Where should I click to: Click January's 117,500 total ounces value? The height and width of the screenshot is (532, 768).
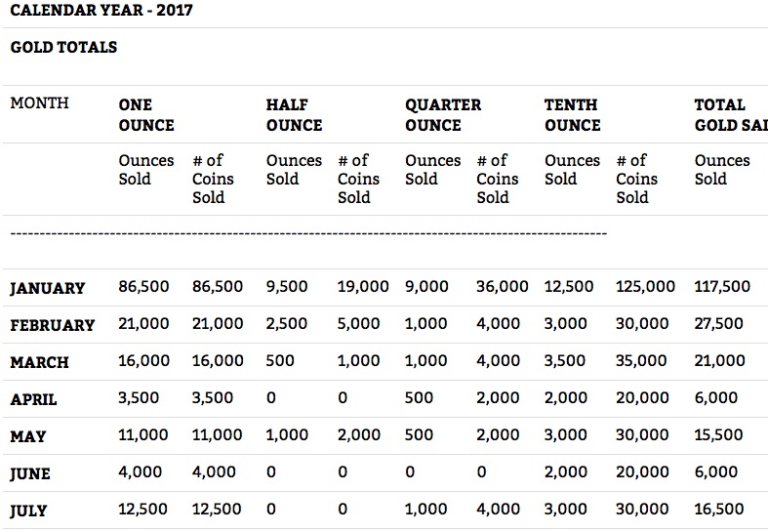tap(722, 287)
